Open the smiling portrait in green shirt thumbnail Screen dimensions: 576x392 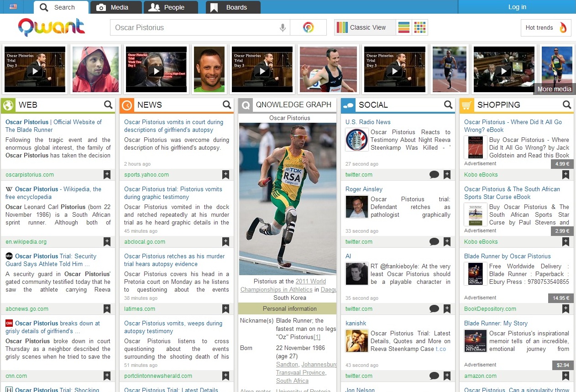pyautogui.click(x=209, y=69)
